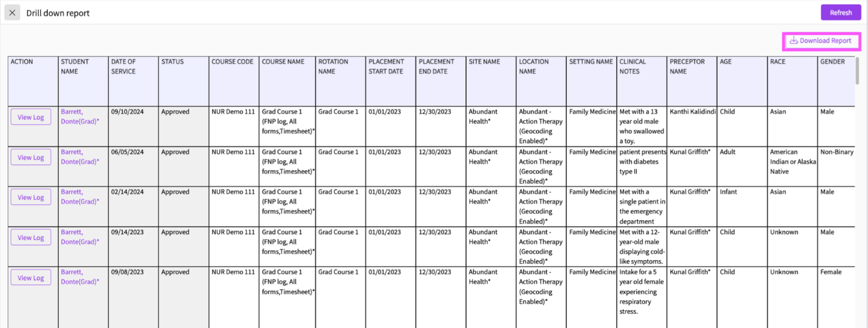Click the emergency department clinical note

pos(642,207)
